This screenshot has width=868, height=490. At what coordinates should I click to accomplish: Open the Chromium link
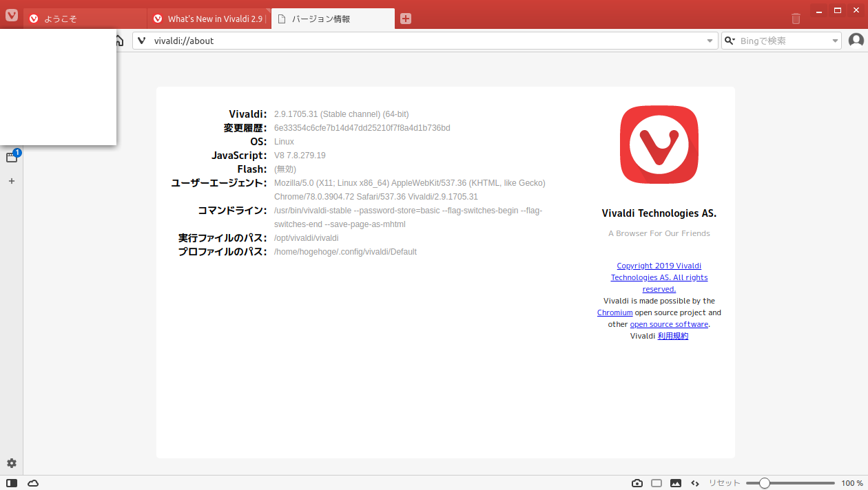coord(615,312)
